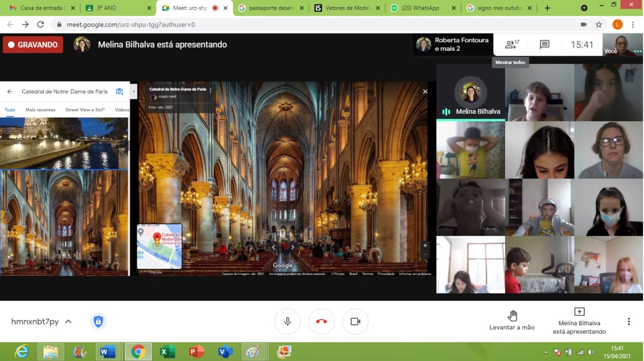Click the GRAVANDO recording indicator
This screenshot has height=361, width=644.
click(33, 45)
